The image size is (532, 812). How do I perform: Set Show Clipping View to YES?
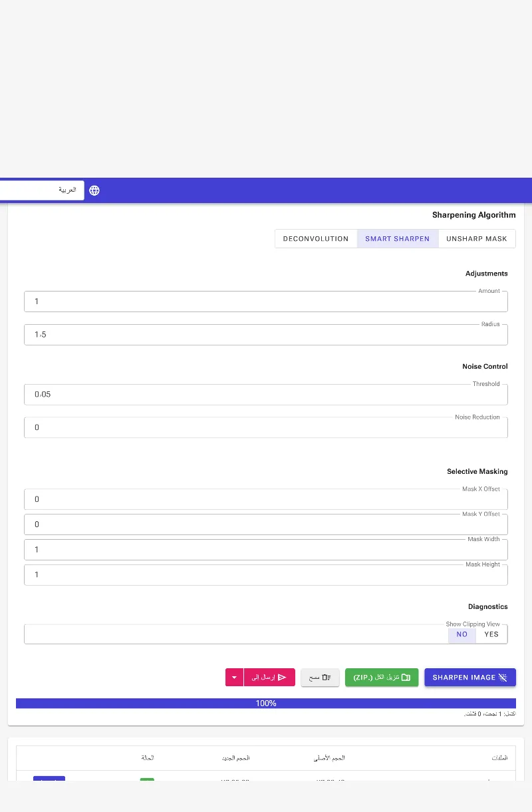491,634
